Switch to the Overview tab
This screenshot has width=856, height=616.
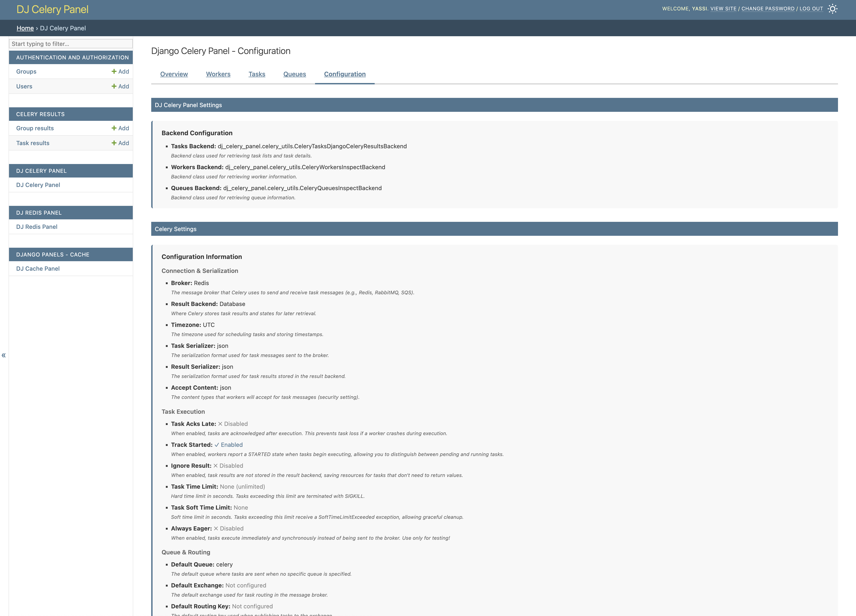point(174,74)
